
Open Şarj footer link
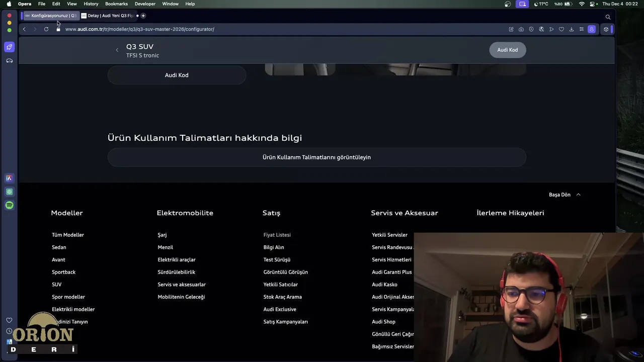[x=162, y=235]
